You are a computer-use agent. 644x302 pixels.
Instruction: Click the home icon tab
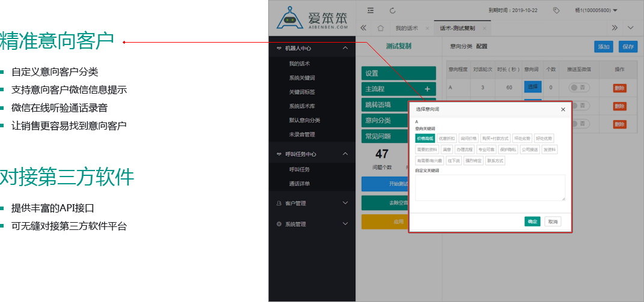coord(380,28)
